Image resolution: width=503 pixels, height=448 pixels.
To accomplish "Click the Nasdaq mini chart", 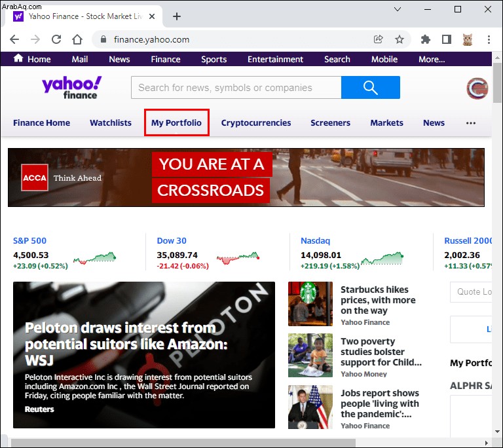I will click(x=382, y=258).
